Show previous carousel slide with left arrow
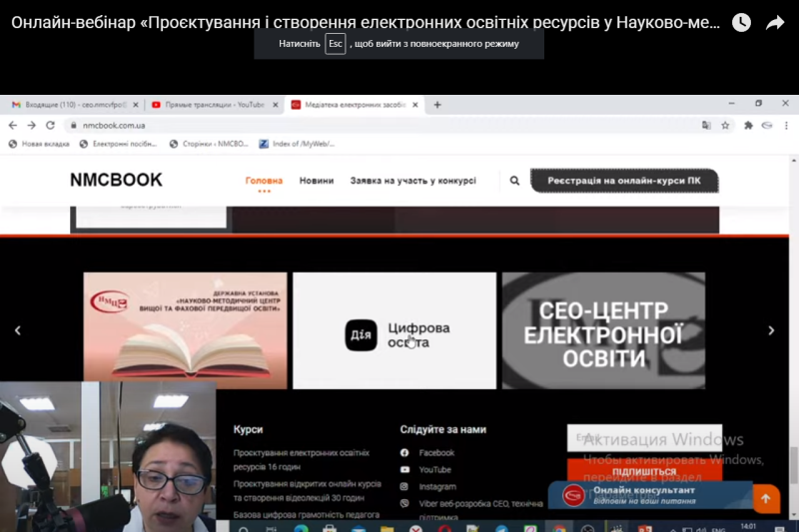The height and width of the screenshot is (532, 799). 17,330
